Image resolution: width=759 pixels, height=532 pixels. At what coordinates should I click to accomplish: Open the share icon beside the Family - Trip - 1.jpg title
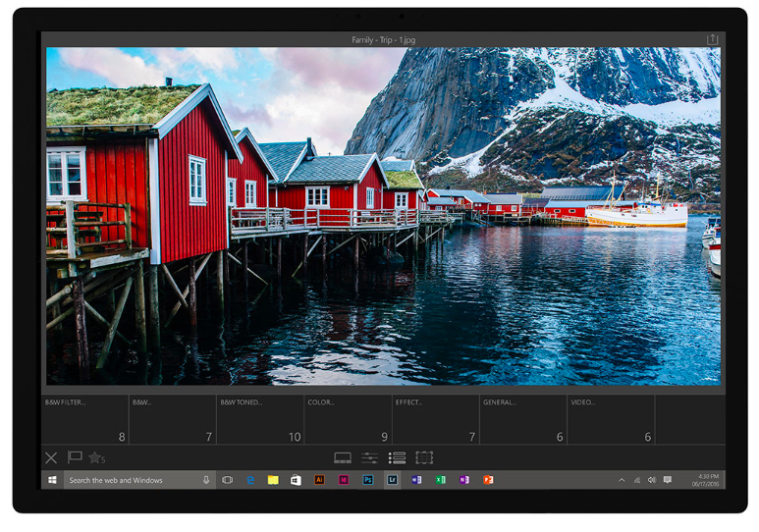(x=712, y=39)
